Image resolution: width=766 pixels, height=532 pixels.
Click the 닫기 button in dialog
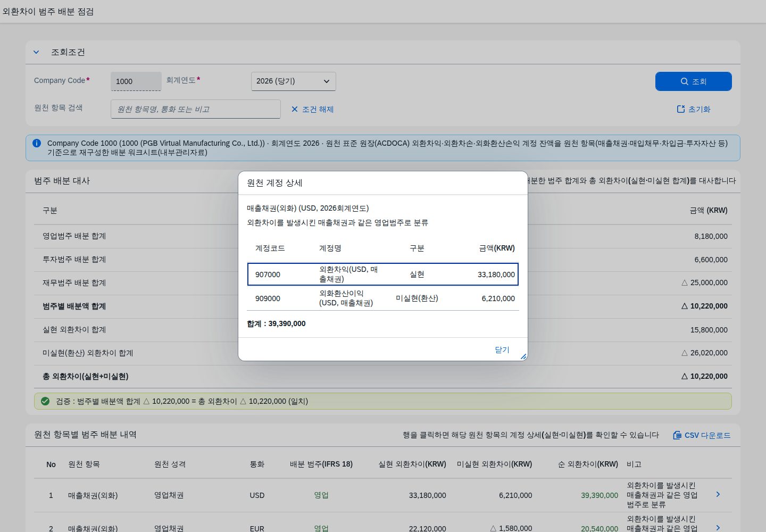coord(502,350)
